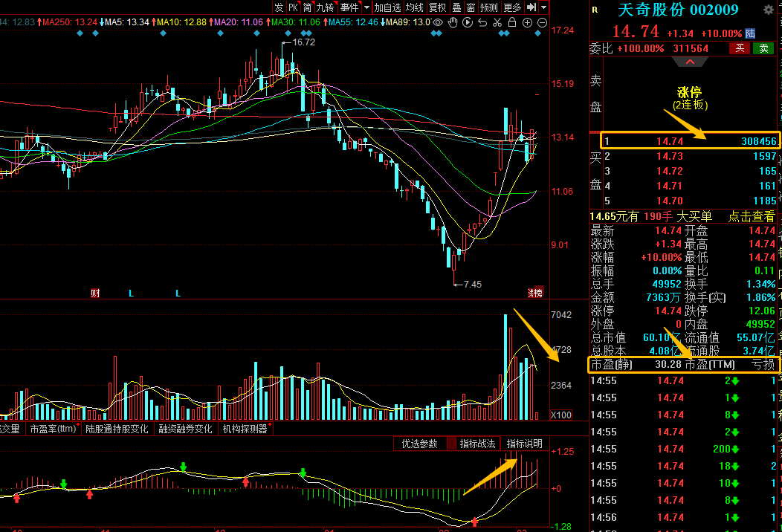The width and height of the screenshot is (782, 532).
Task: Switch to the 陆股通持股变化 tab
Action: tap(117, 429)
